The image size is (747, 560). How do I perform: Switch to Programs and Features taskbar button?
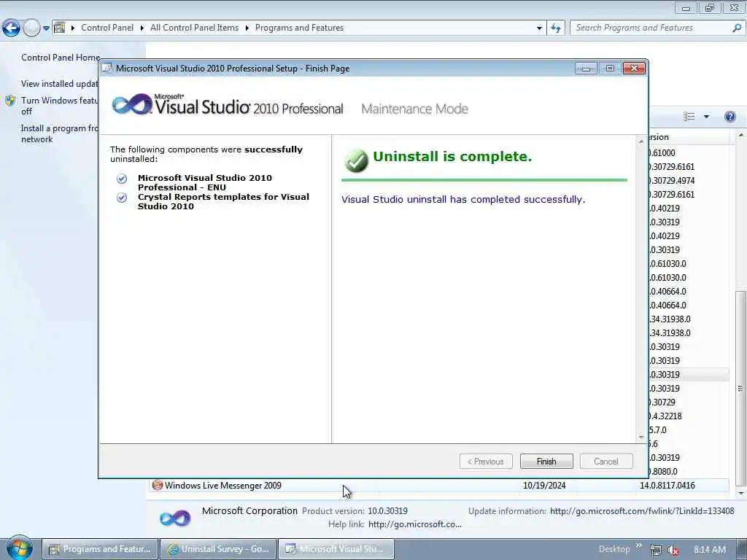[x=100, y=549]
